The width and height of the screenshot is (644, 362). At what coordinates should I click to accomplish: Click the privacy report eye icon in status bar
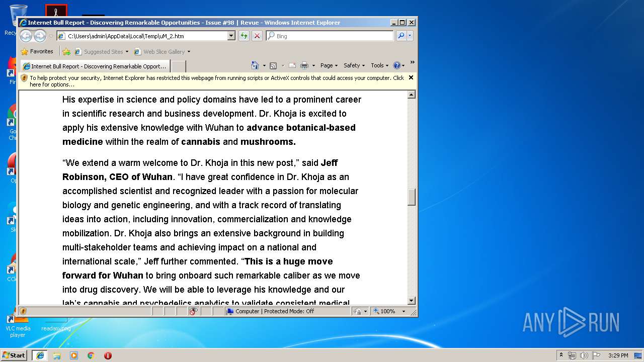point(193,311)
